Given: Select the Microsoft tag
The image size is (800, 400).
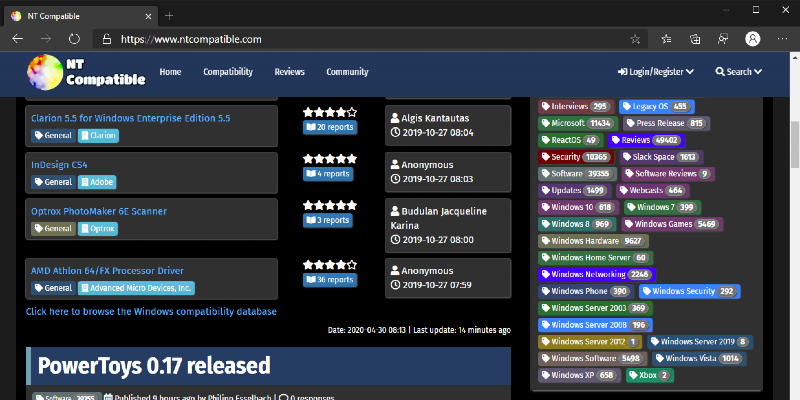Looking at the screenshot, I should (x=578, y=123).
